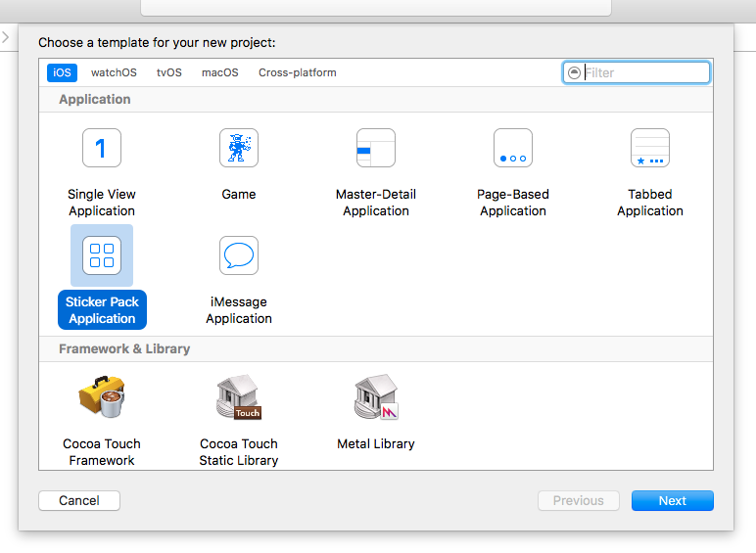Select the Cocoa Touch Framework toolbox icon
The image size is (756, 553).
point(102,396)
